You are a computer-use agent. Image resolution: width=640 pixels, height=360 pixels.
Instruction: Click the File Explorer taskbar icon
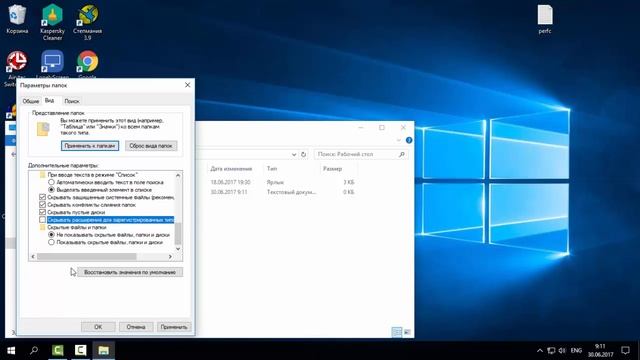tap(103, 350)
